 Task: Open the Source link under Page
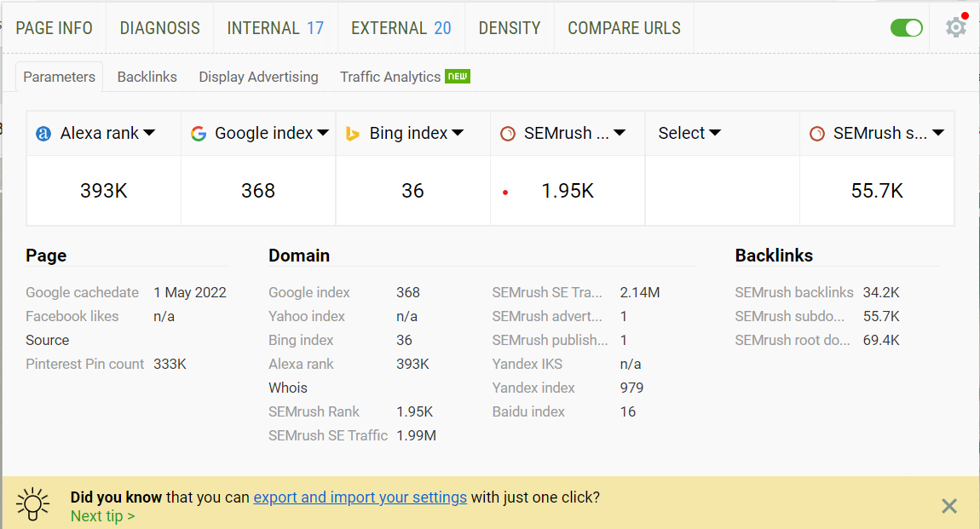[48, 341]
